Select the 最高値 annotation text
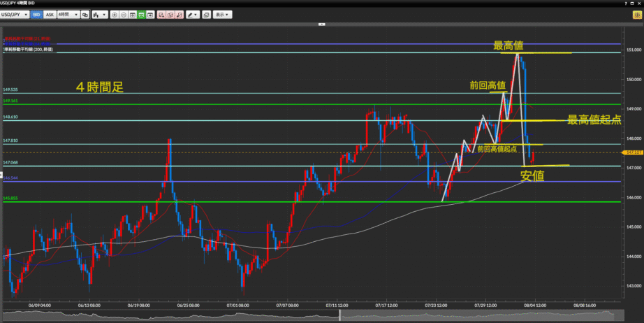Image resolution: width=644 pixels, height=323 pixels. pos(508,45)
